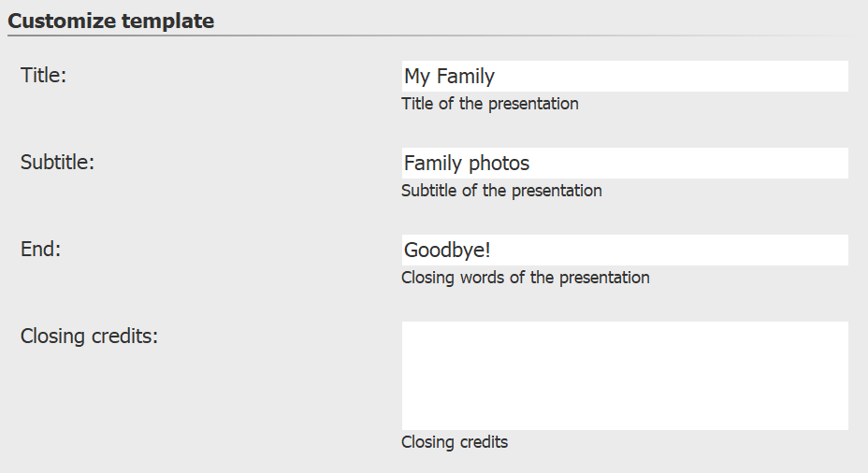The height and width of the screenshot is (473, 868).
Task: Click the "Title:" field label
Action: [44, 76]
